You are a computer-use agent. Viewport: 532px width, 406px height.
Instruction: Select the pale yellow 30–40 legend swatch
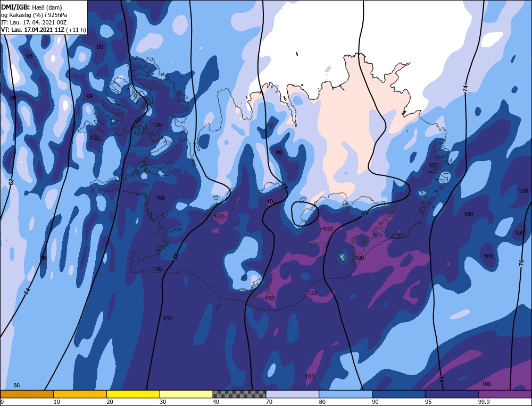[186, 394]
